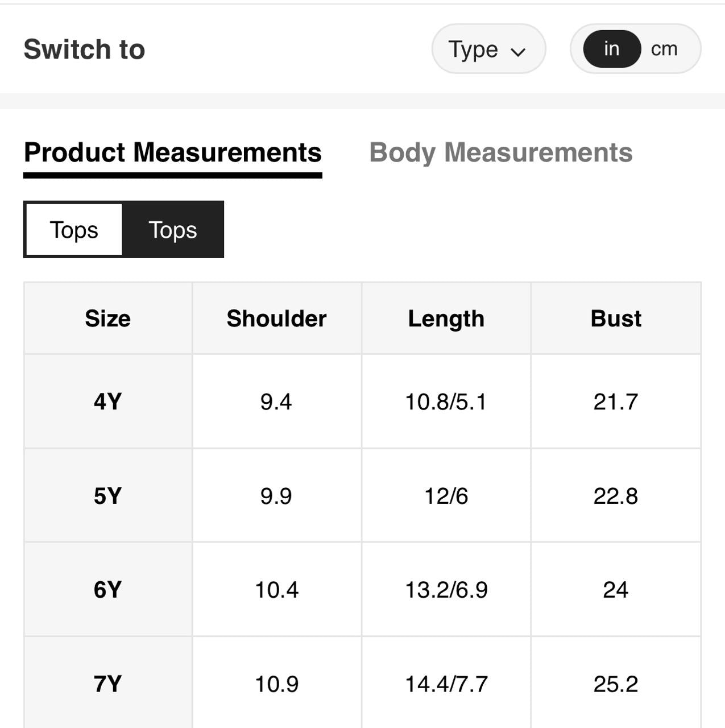Click the Switch to heading text

(x=84, y=49)
